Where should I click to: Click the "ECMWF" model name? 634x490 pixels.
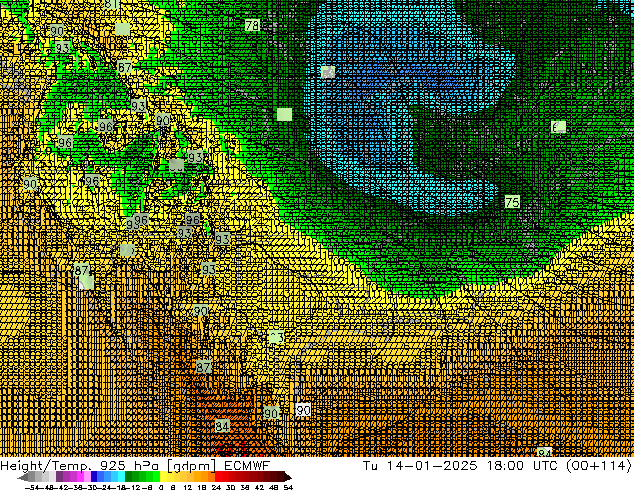(247, 466)
